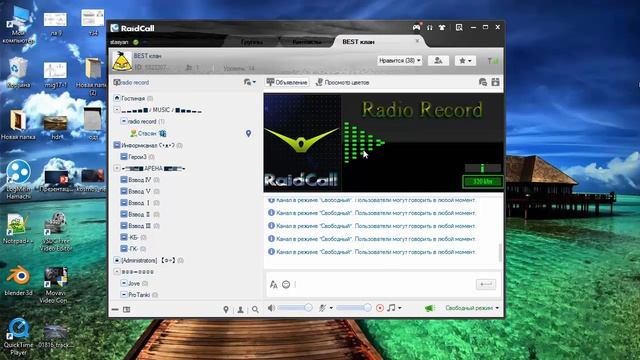This screenshot has height=360, width=640.
Task: Select the Информканал channel
Action: pyautogui.click(x=148, y=145)
